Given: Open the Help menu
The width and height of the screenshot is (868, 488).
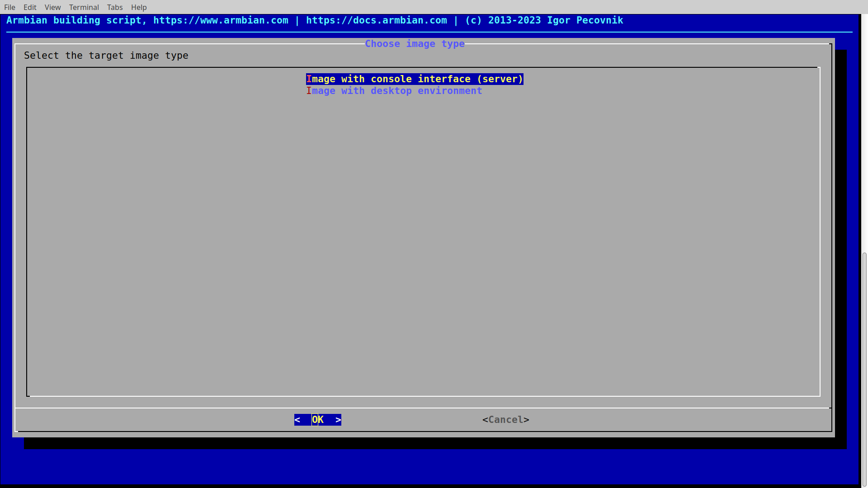Looking at the screenshot, I should pos(138,7).
